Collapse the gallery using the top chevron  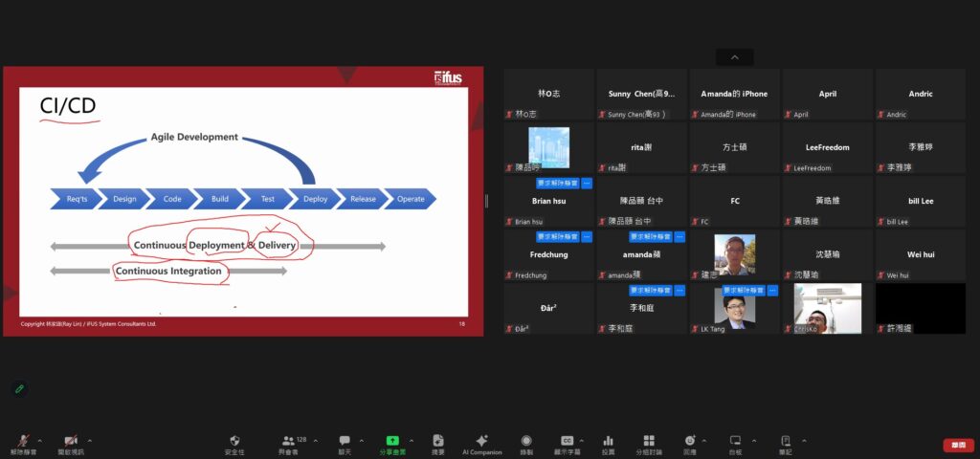[x=734, y=57]
